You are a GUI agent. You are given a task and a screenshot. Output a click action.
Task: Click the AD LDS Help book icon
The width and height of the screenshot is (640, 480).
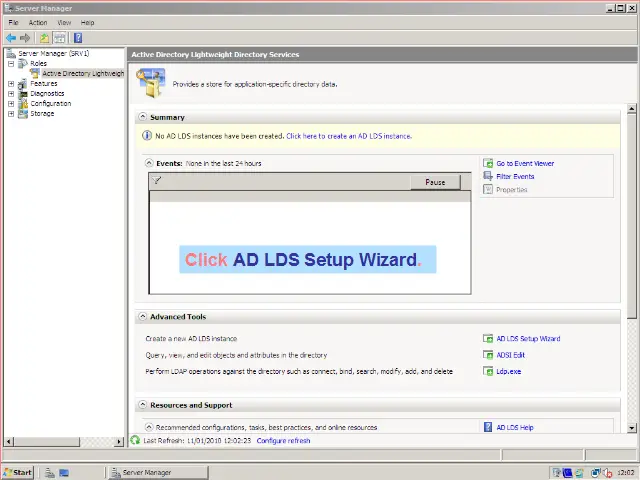click(x=488, y=427)
